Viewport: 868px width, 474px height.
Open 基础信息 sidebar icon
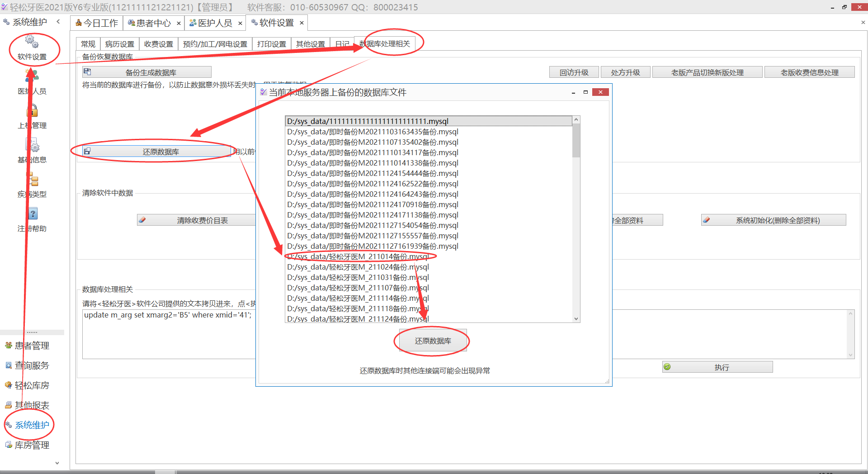(32, 146)
